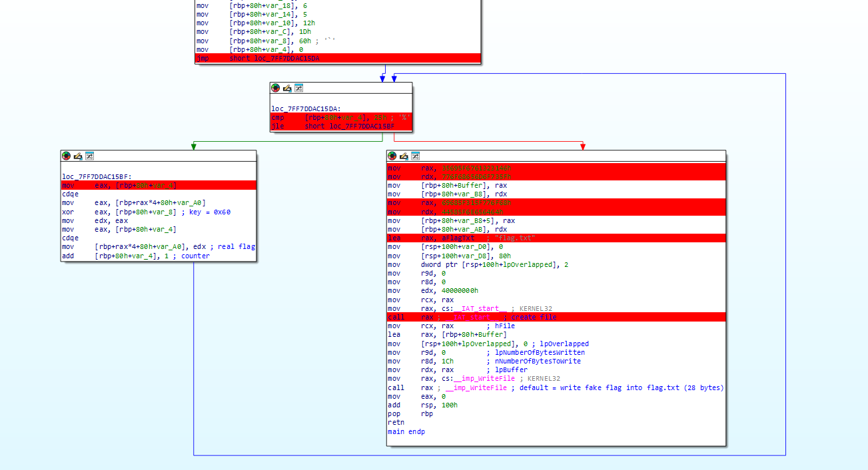The image size is (868, 470).
Task: Open the color wheel icon on the main endp block
Action: 392,156
